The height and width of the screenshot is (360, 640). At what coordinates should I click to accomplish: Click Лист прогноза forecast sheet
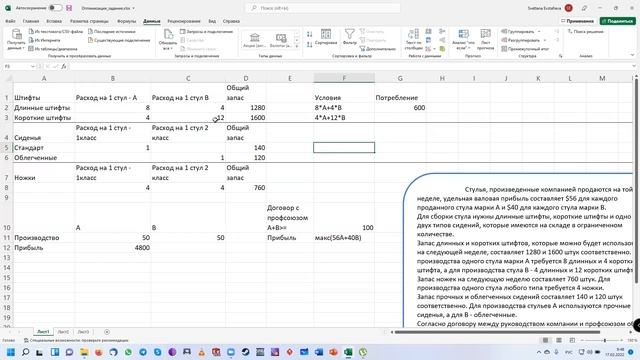[x=485, y=40]
